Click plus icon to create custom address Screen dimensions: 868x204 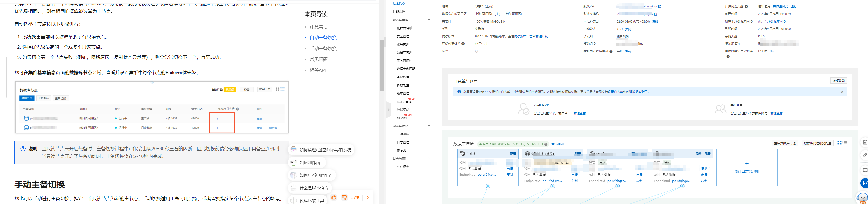pyautogui.click(x=747, y=164)
